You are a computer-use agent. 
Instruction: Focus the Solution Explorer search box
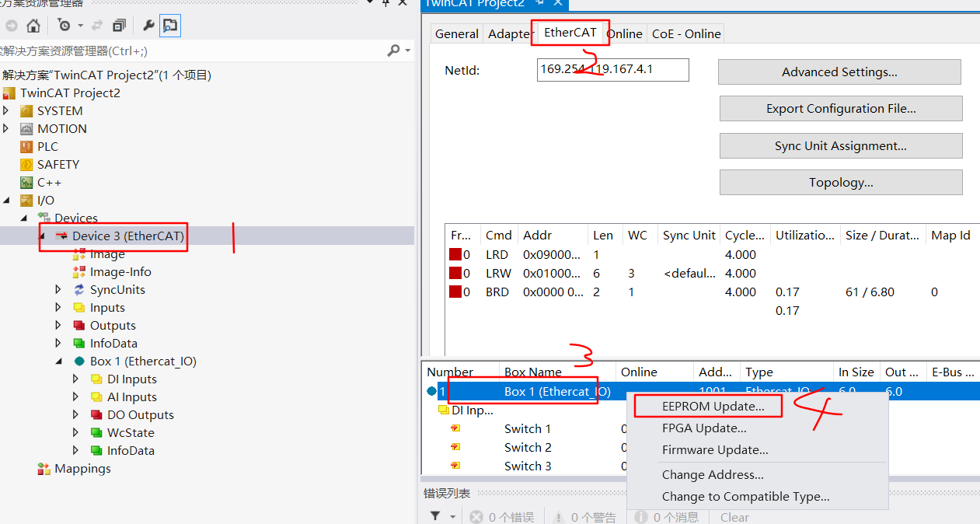pos(193,51)
